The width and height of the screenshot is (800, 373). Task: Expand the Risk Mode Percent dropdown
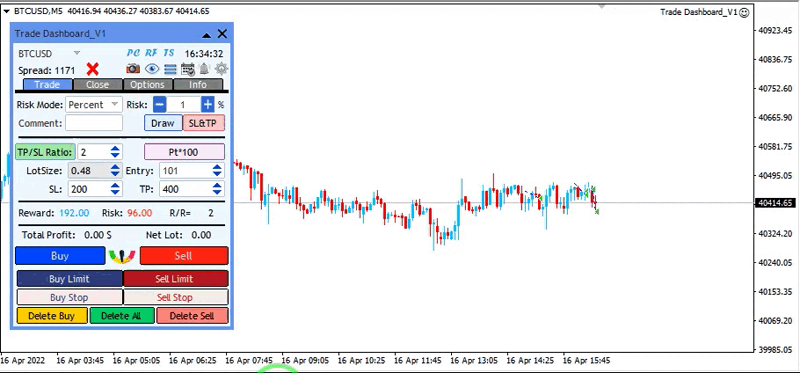(94, 105)
